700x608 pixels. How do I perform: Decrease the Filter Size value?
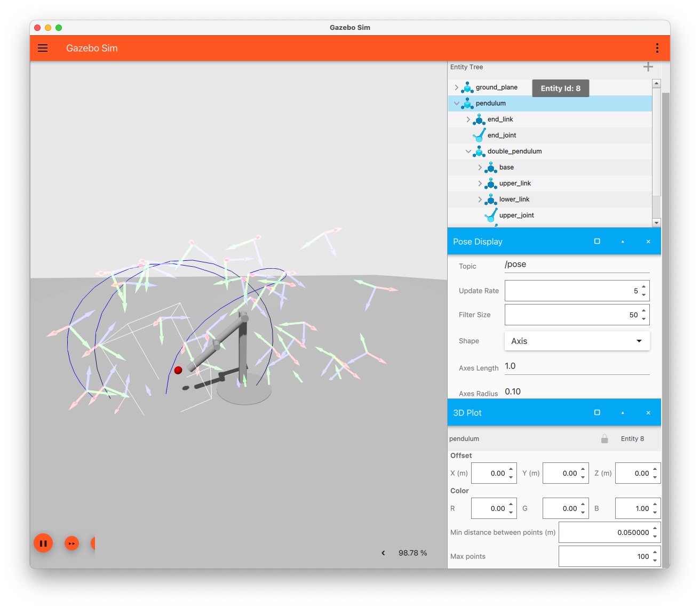tap(644, 319)
